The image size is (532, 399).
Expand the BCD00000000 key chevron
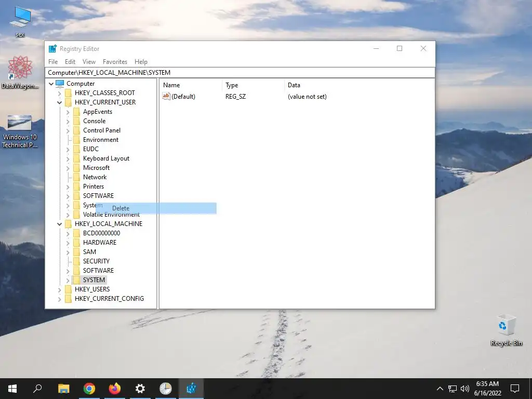pos(68,233)
